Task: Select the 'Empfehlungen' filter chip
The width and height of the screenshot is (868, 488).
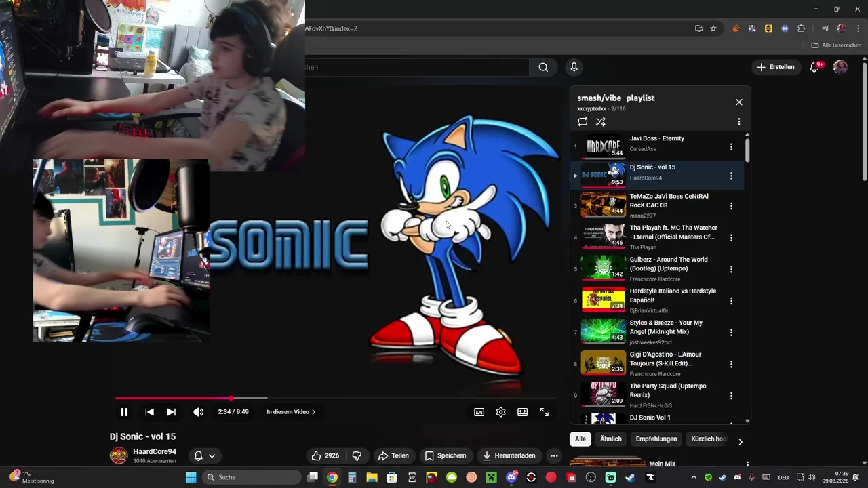Action: point(656,439)
